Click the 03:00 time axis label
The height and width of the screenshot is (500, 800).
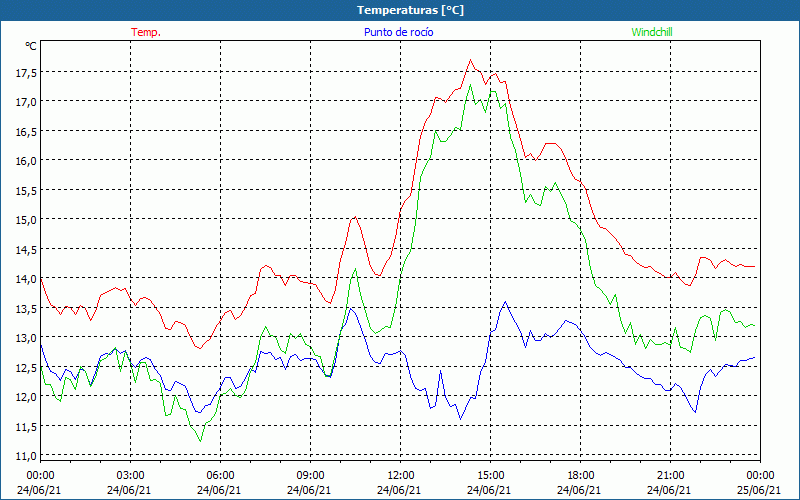tap(130, 475)
